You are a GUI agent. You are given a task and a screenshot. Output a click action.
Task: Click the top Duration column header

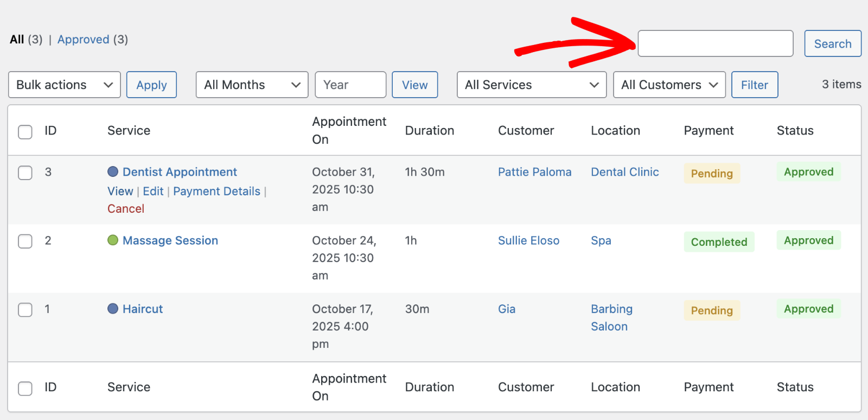click(430, 130)
